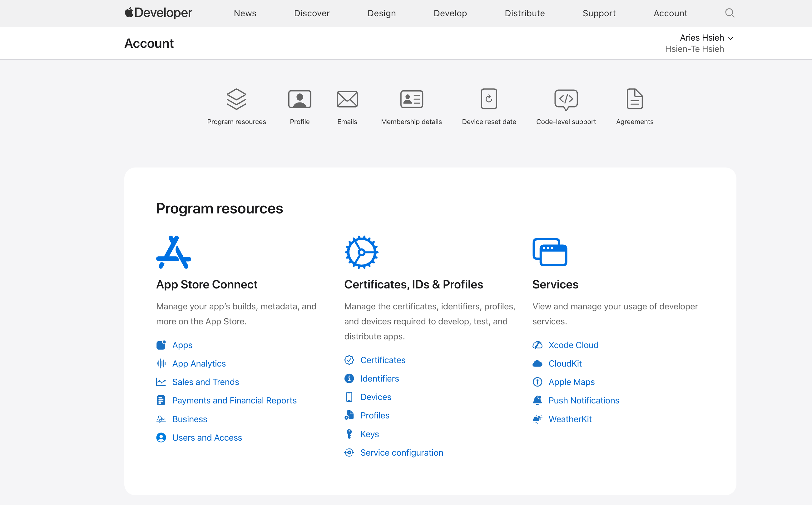Select the Membership details card icon
Image resolution: width=812 pixels, height=505 pixels.
pyautogui.click(x=411, y=99)
